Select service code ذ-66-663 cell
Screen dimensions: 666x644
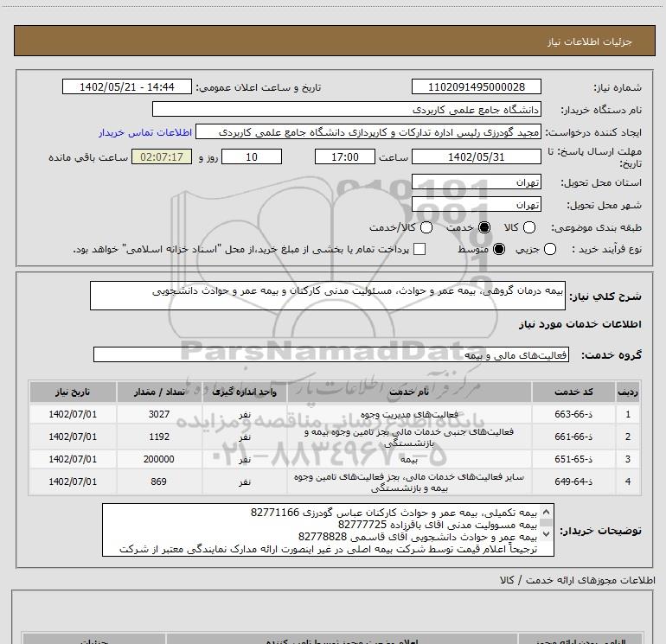pyautogui.click(x=573, y=414)
